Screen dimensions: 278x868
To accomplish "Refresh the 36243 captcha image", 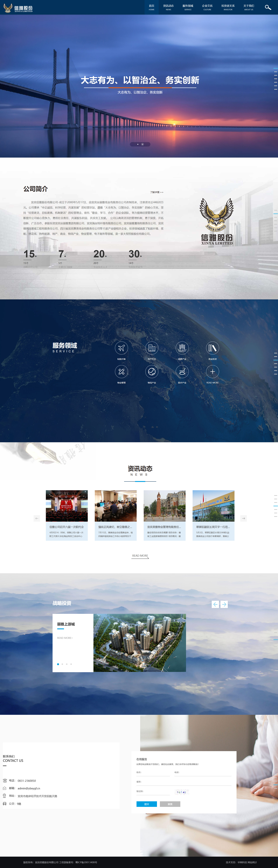I will click(x=181, y=792).
